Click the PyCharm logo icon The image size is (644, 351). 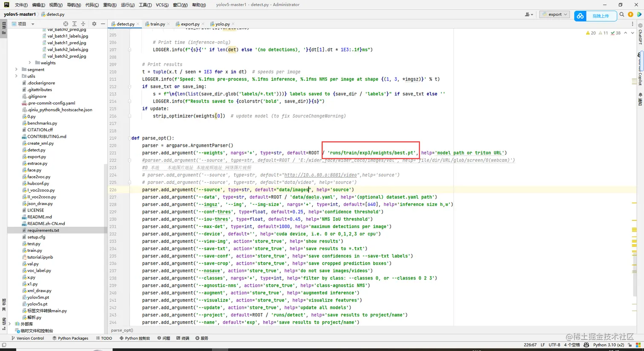pyautogui.click(x=6, y=5)
